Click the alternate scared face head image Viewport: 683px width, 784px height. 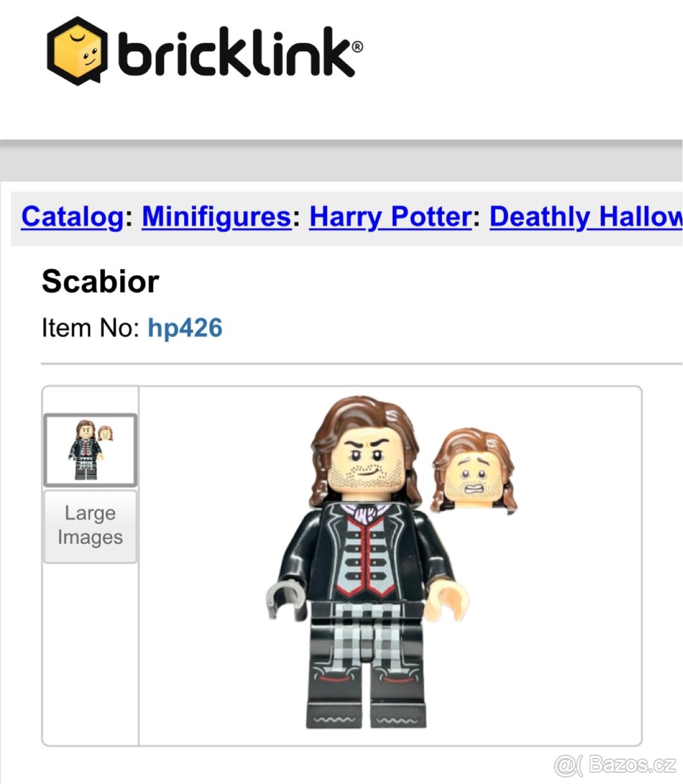(475, 470)
